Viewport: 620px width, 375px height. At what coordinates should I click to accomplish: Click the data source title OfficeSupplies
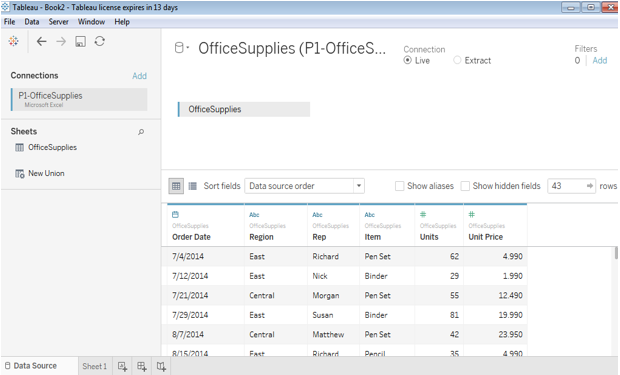coord(292,48)
